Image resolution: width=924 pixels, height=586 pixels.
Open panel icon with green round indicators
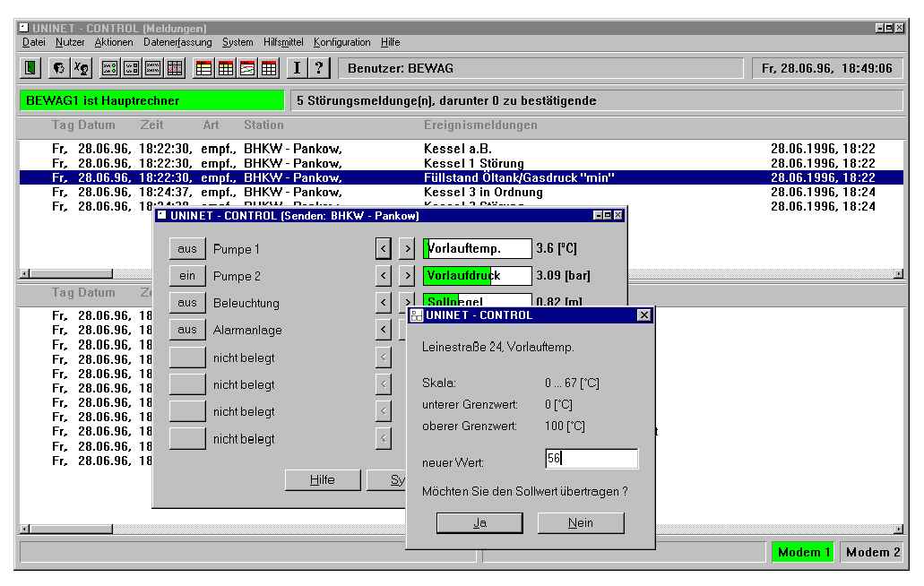(x=110, y=68)
